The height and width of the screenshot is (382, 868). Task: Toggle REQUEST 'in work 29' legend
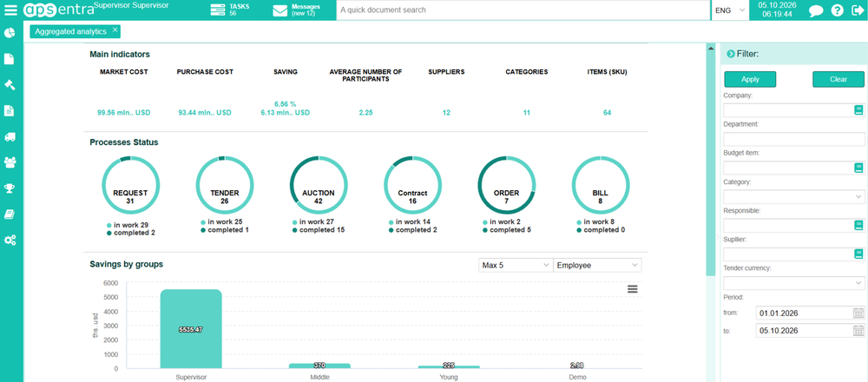[128, 225]
